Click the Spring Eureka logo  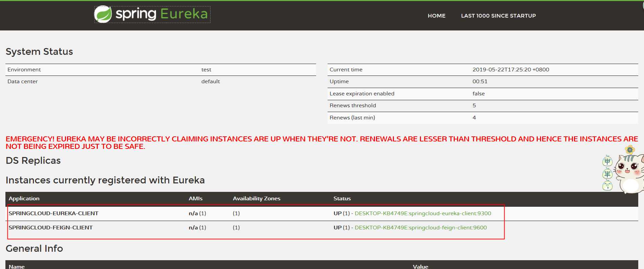tap(152, 15)
